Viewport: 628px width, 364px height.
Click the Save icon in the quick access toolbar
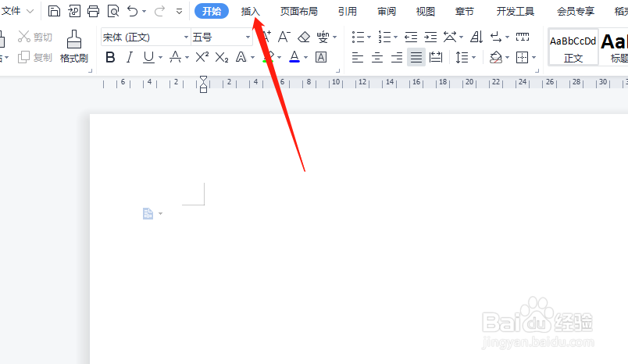coord(54,11)
